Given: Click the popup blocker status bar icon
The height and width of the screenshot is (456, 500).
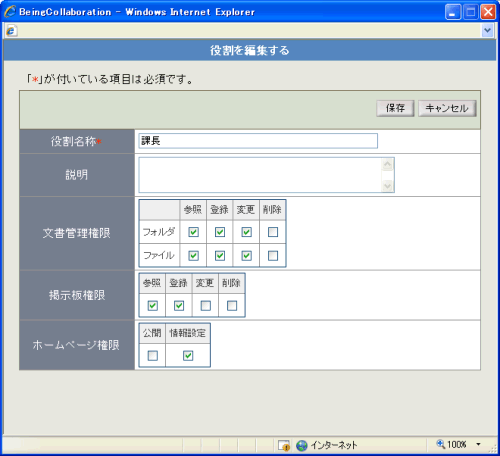Looking at the screenshot, I should pyautogui.click(x=284, y=445).
